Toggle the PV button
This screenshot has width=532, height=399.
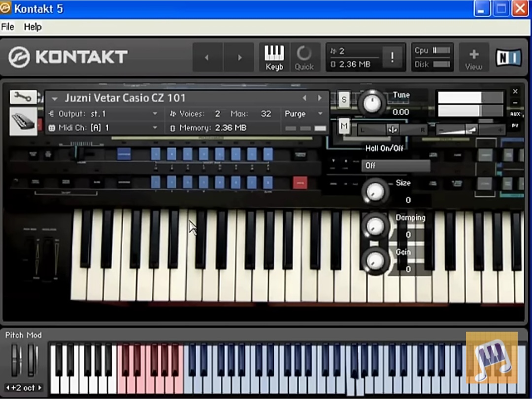[515, 125]
